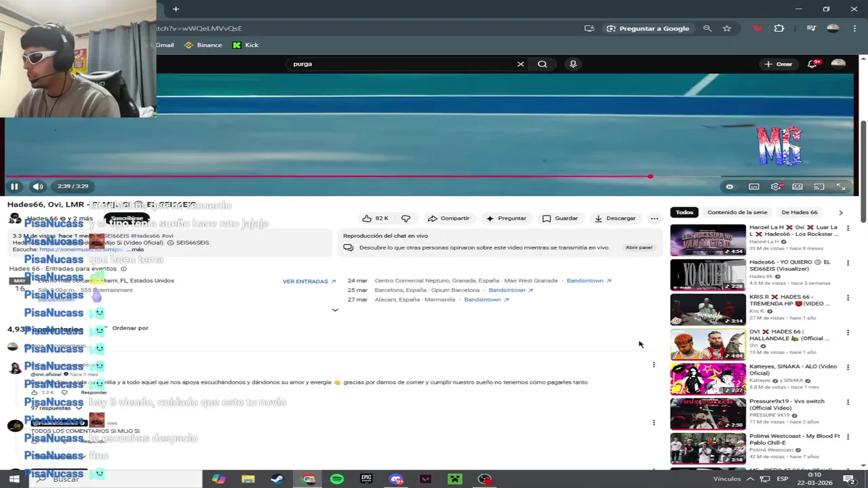The image size is (868, 488).
Task: Open Chrome media control icon
Action: 811,28
